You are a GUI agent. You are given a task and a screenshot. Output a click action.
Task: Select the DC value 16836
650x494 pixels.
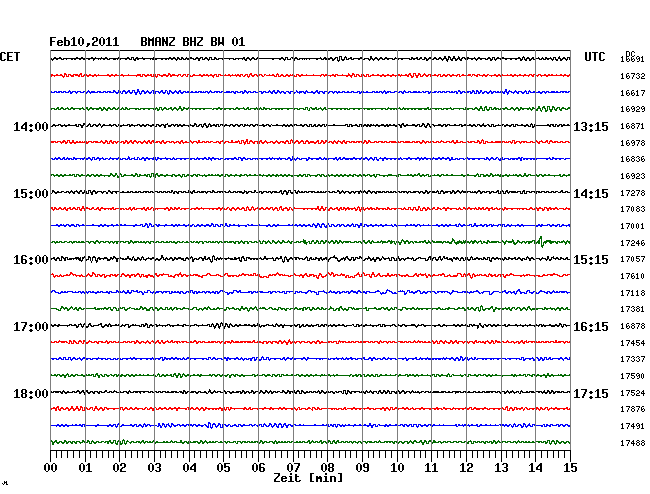click(x=633, y=159)
